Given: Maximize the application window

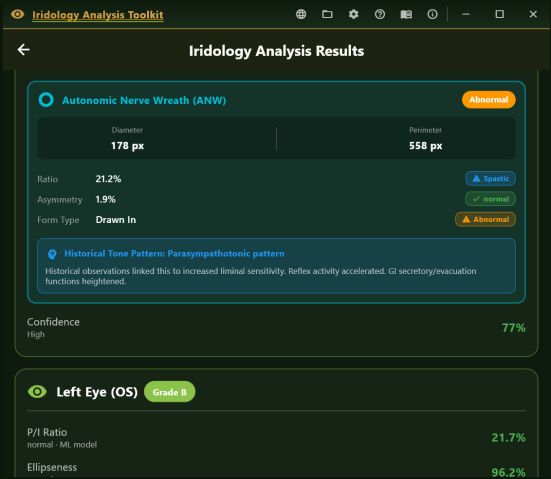Looking at the screenshot, I should point(499,14).
